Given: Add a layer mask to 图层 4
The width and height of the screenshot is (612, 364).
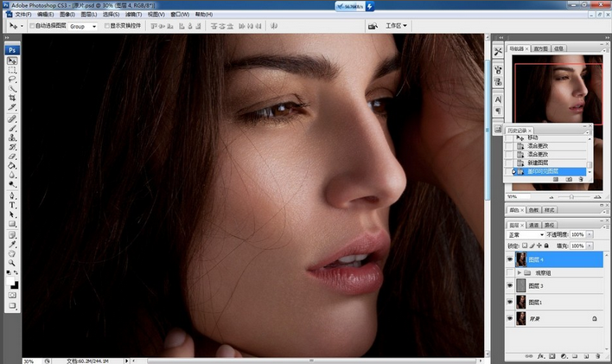Looking at the screenshot, I should [x=551, y=356].
